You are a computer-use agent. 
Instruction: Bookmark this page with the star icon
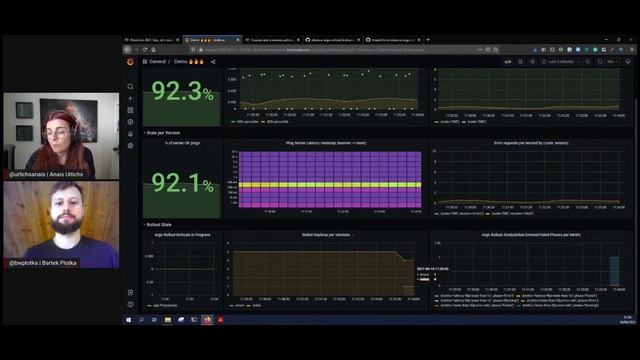(x=496, y=50)
